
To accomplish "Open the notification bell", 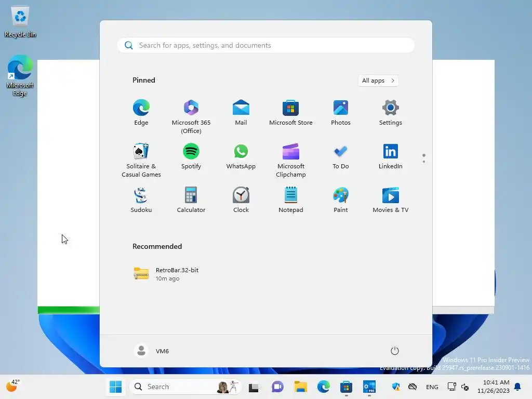I will tap(518, 387).
